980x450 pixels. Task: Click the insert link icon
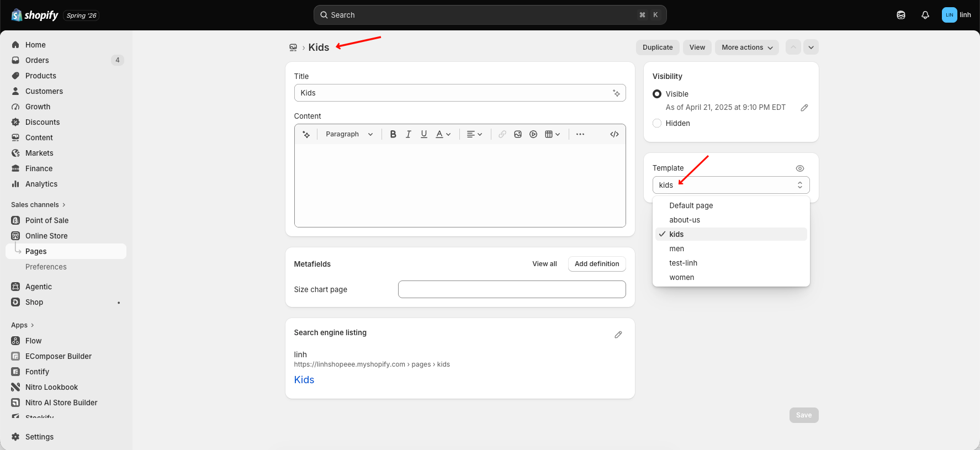tap(502, 134)
